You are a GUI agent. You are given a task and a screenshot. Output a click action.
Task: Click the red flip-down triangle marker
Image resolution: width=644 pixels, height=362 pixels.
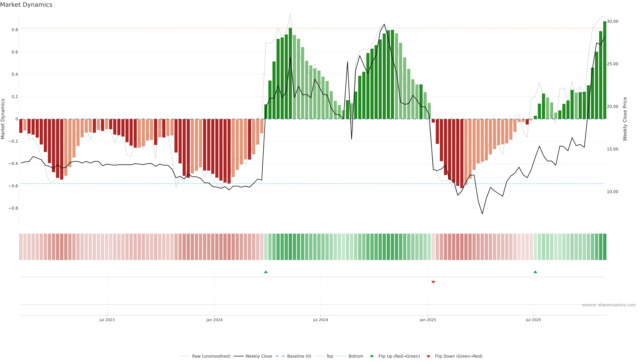tap(433, 282)
